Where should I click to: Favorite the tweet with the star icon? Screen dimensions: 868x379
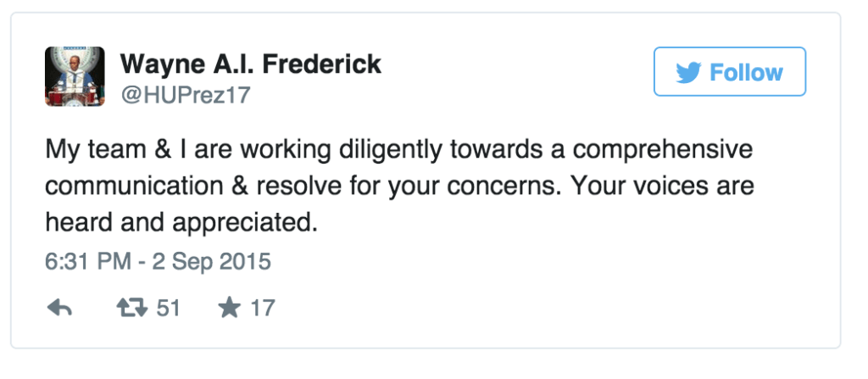click(229, 308)
